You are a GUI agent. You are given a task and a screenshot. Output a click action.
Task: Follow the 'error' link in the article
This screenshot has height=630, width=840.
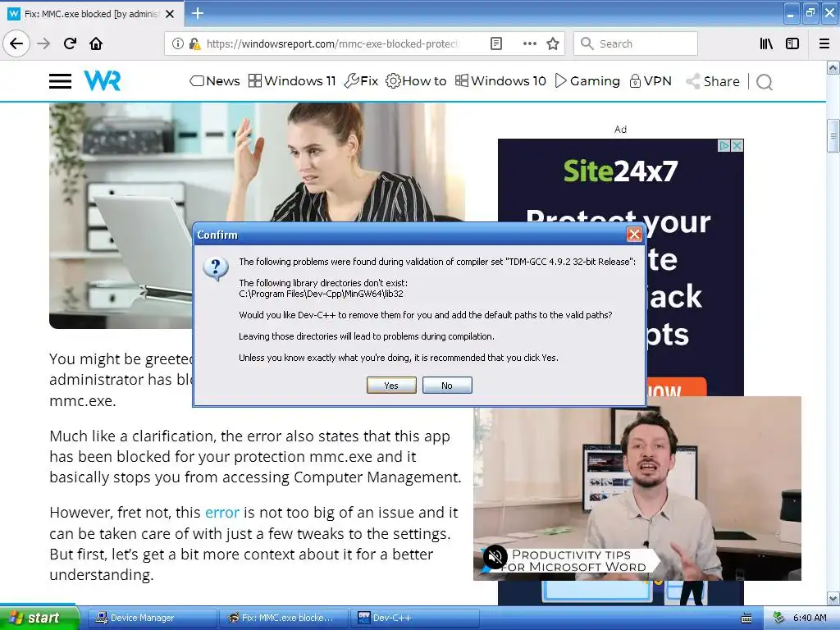click(221, 513)
